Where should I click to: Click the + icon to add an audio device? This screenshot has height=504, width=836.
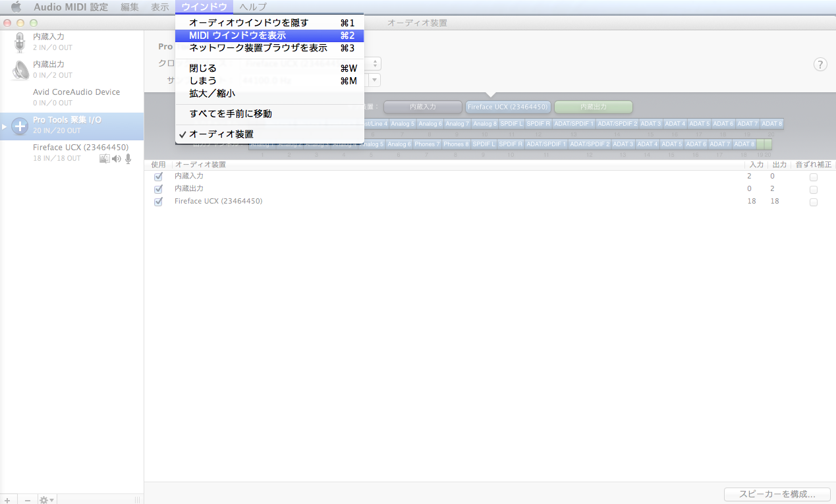point(7,499)
